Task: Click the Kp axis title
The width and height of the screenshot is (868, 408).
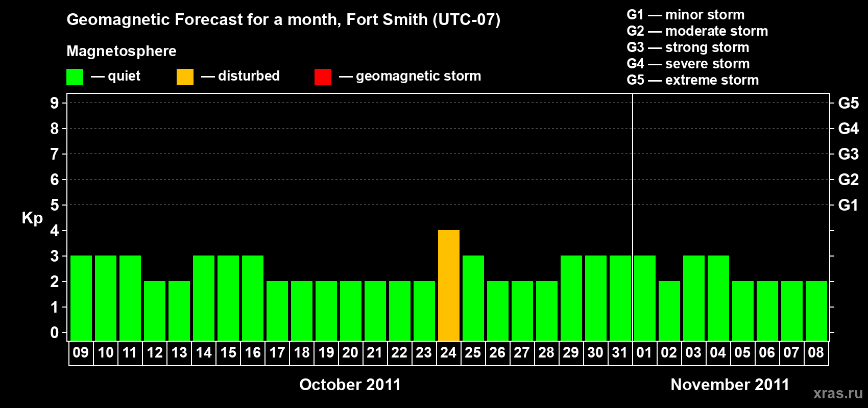Action: 32,218
